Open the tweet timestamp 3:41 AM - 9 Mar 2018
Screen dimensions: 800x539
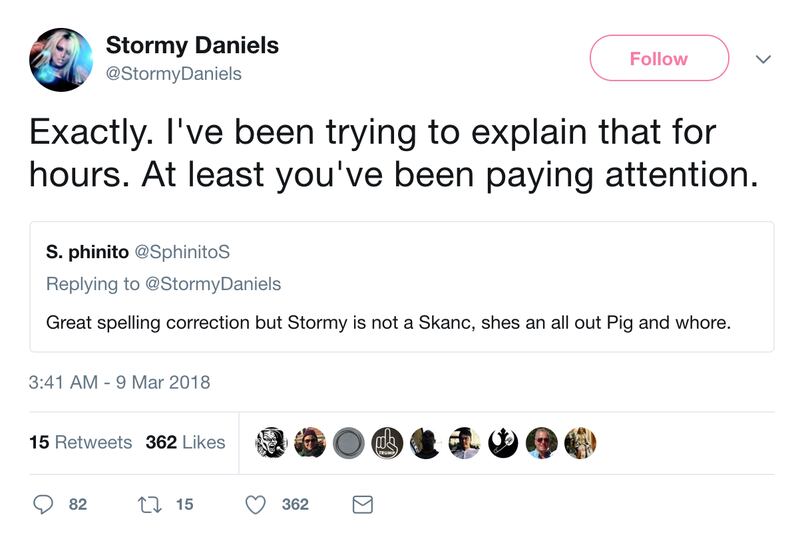pyautogui.click(x=119, y=382)
